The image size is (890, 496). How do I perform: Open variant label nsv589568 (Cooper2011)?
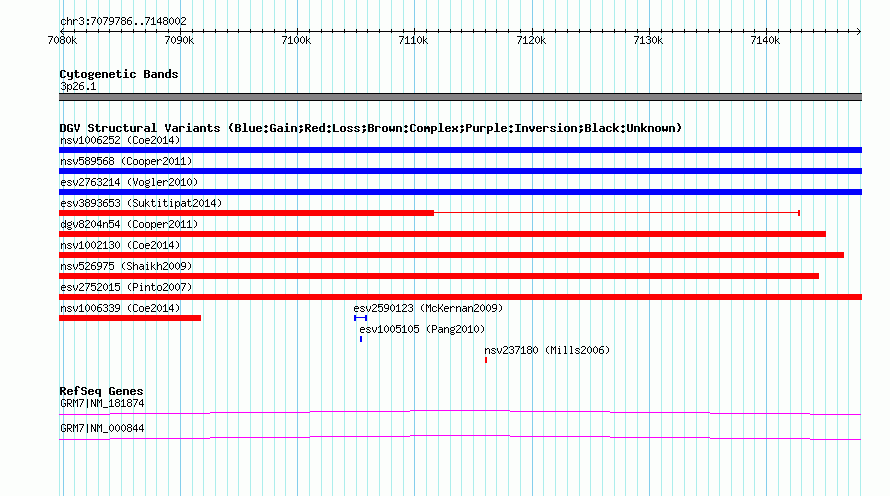tap(126, 161)
